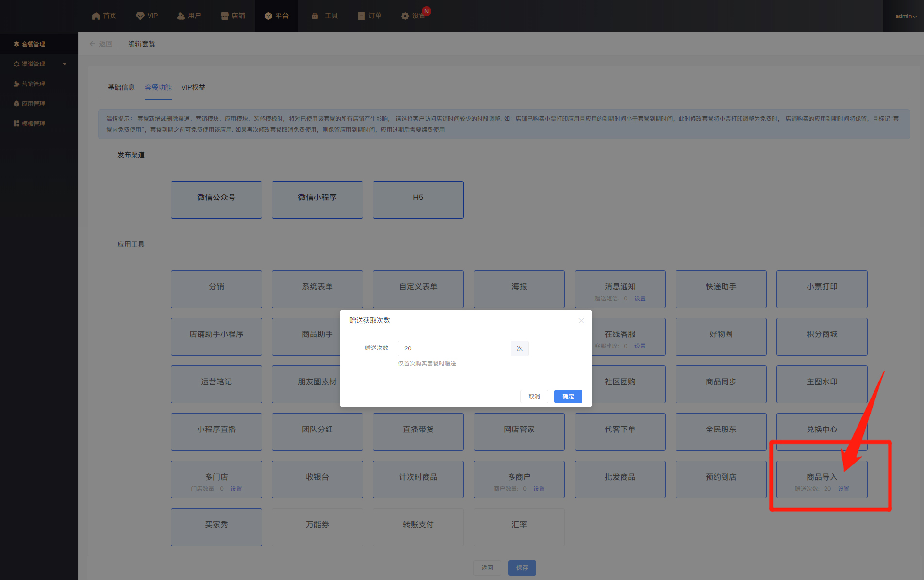Click the 工具 toolbox icon
924x580 pixels.
pyautogui.click(x=315, y=16)
